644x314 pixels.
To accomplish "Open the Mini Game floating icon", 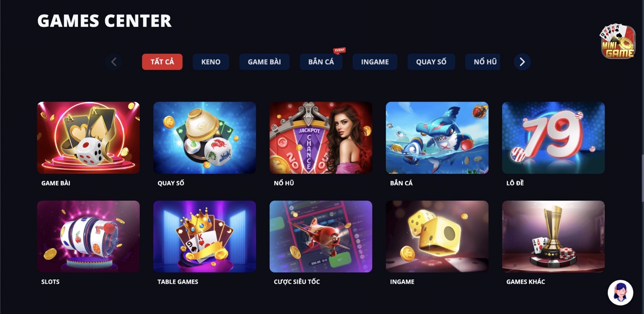I will [618, 41].
